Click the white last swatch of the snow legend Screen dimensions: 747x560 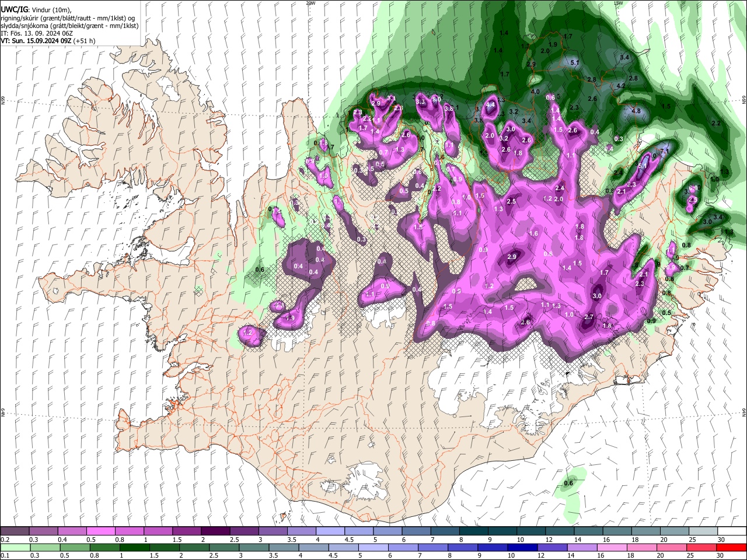point(731,531)
